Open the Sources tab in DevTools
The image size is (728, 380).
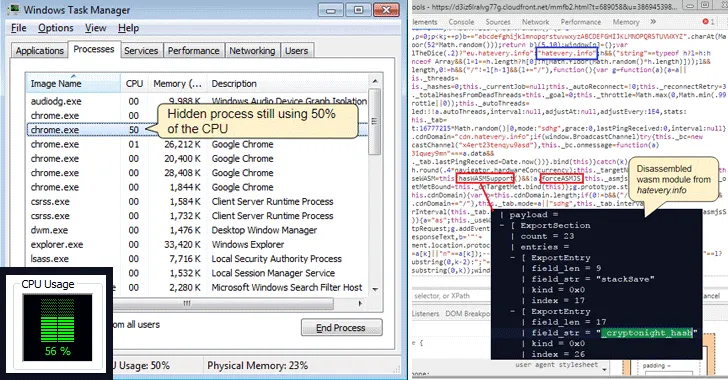pos(498,22)
